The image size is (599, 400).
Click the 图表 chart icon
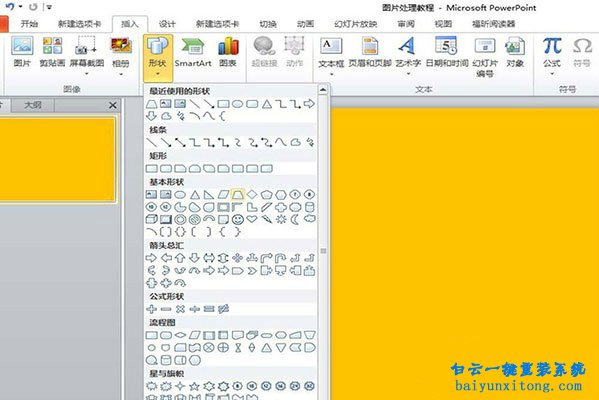(228, 52)
